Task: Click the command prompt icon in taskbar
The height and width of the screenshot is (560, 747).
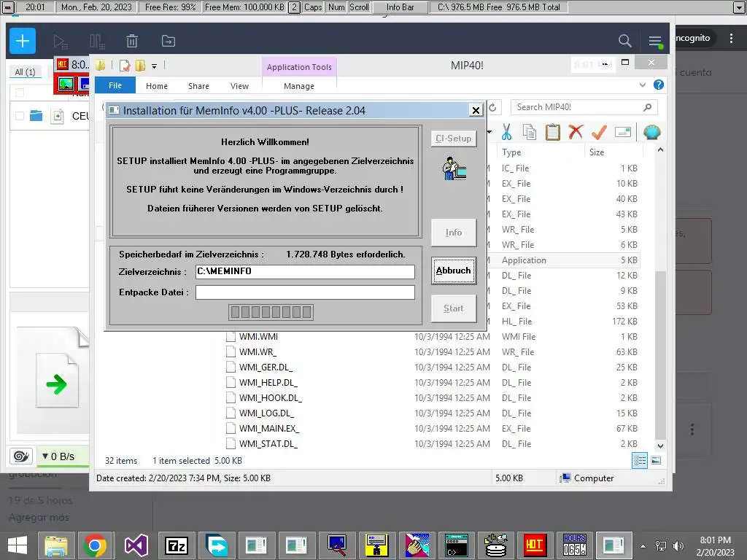Action: [457, 545]
